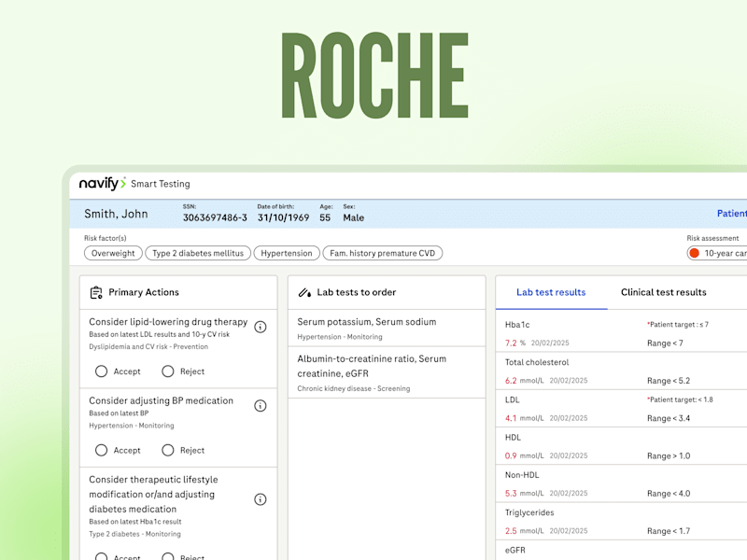
Task: Click the Hba1c result value 7.2
Action: click(x=511, y=343)
